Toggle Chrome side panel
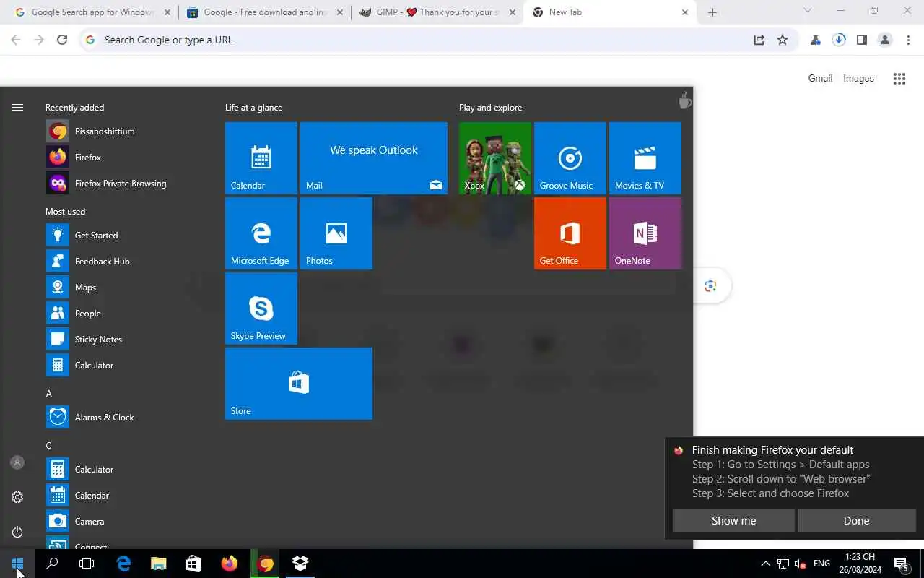924x578 pixels. click(862, 40)
